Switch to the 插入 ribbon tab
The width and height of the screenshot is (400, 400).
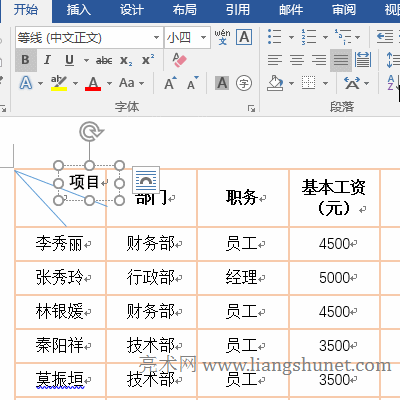(x=79, y=10)
